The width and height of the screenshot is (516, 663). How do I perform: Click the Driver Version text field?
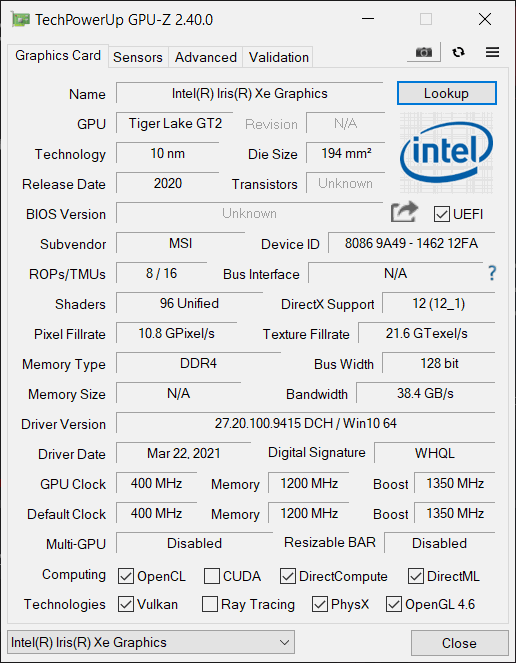tap(305, 423)
